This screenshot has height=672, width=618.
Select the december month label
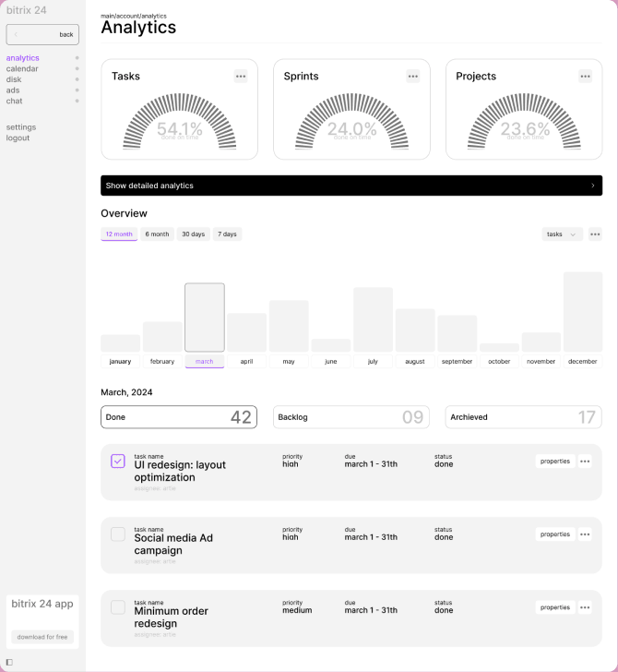coord(583,361)
